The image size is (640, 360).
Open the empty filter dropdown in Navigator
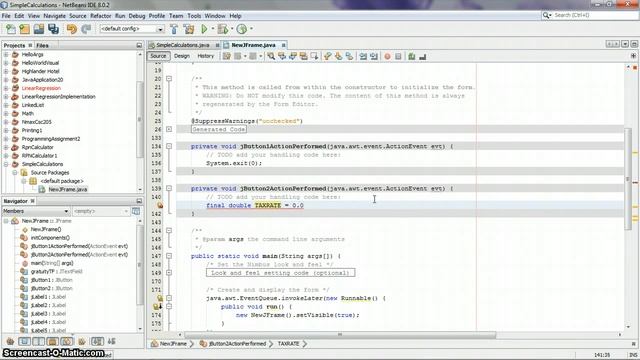click(100, 211)
